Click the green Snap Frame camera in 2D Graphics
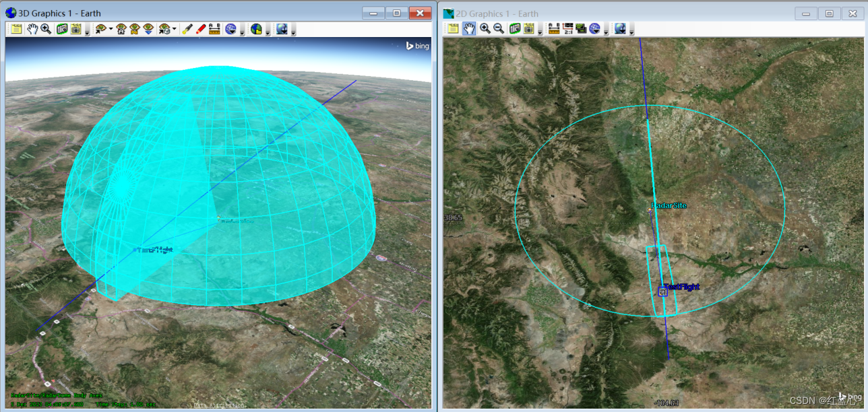Viewport: 868px width, 412px height. click(x=515, y=28)
